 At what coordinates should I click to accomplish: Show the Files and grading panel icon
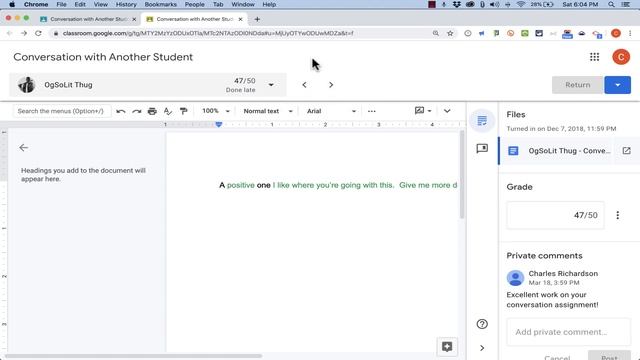482,120
